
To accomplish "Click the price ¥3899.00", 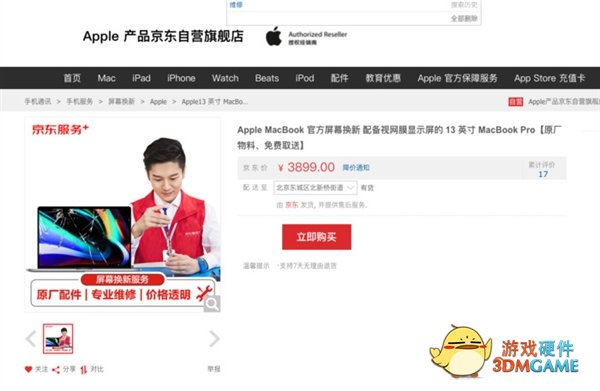I will [306, 167].
